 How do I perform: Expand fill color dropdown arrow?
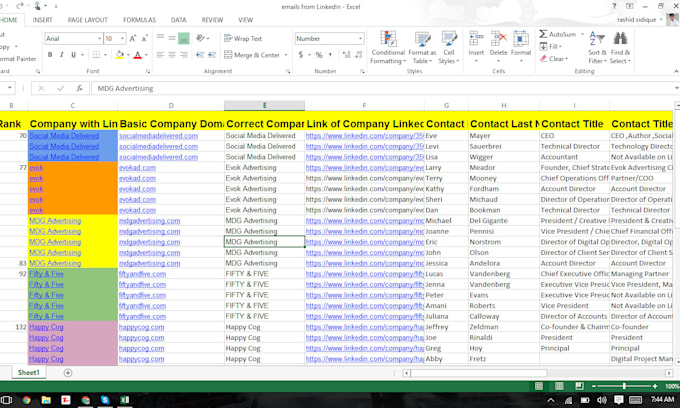[128, 55]
